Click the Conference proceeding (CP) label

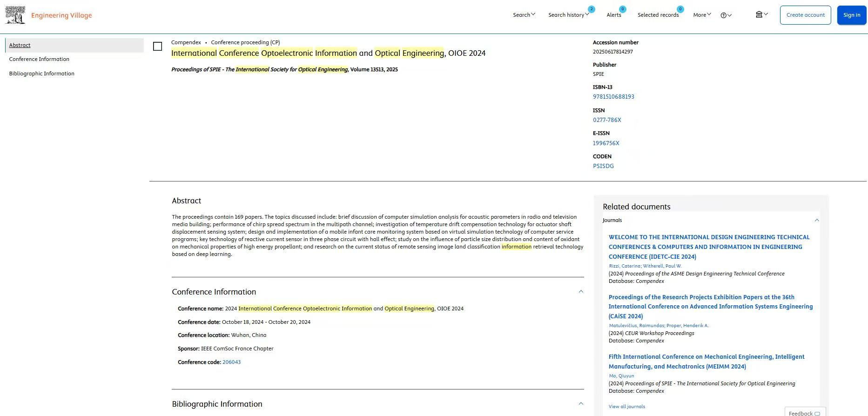coord(245,42)
